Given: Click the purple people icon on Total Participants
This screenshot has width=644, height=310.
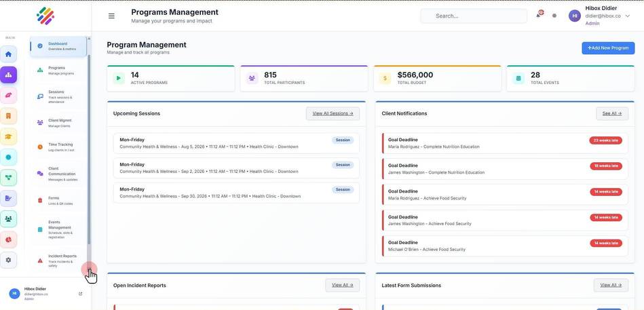Looking at the screenshot, I should point(252,78).
